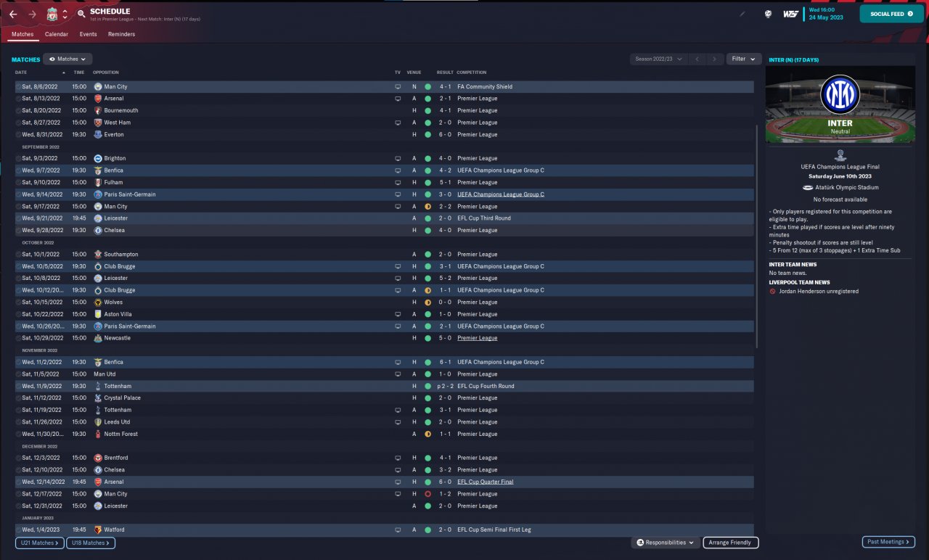Image resolution: width=929 pixels, height=560 pixels.
Task: Click the Fulham club badge
Action: point(98,183)
